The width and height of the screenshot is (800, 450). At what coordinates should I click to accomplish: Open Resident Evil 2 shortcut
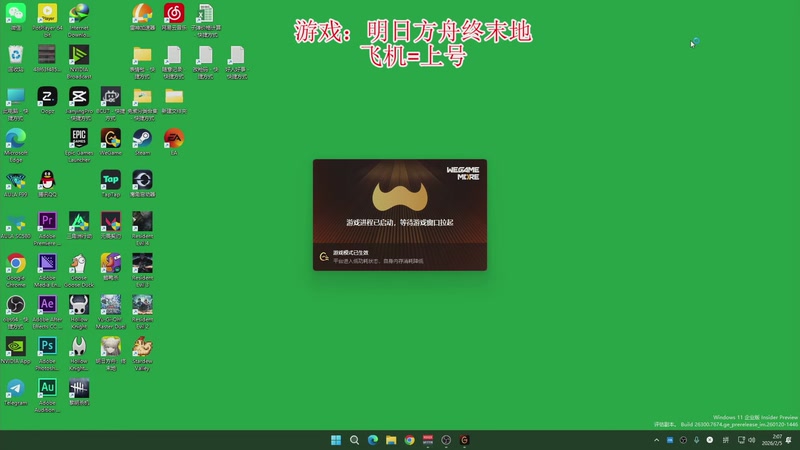142,312
